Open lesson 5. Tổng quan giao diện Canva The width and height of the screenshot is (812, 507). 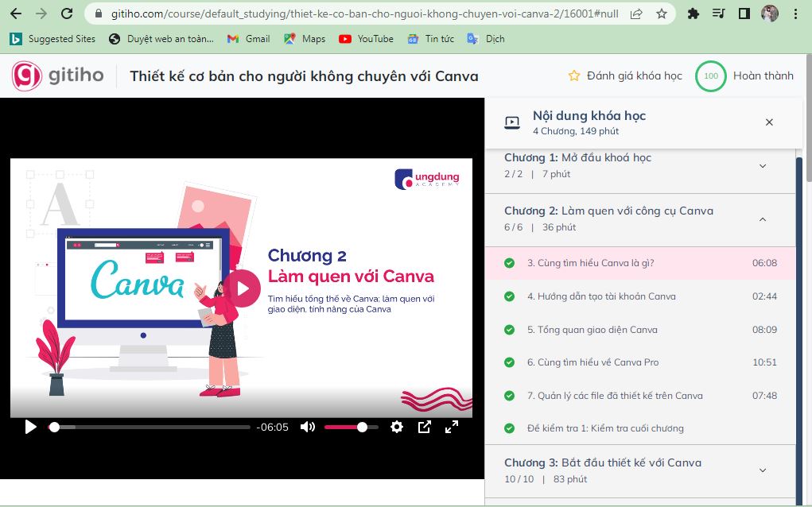pos(640,330)
